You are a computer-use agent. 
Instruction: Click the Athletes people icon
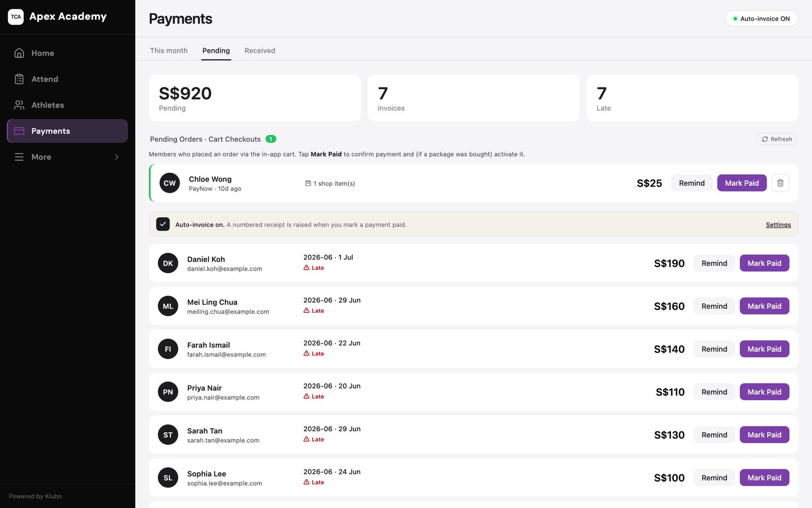(19, 105)
